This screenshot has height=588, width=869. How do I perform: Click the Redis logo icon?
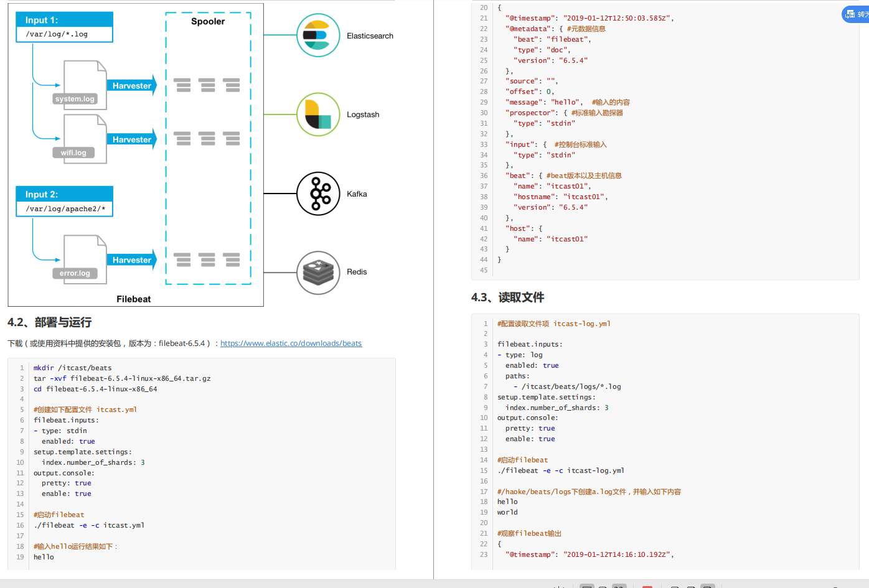pyautogui.click(x=318, y=273)
